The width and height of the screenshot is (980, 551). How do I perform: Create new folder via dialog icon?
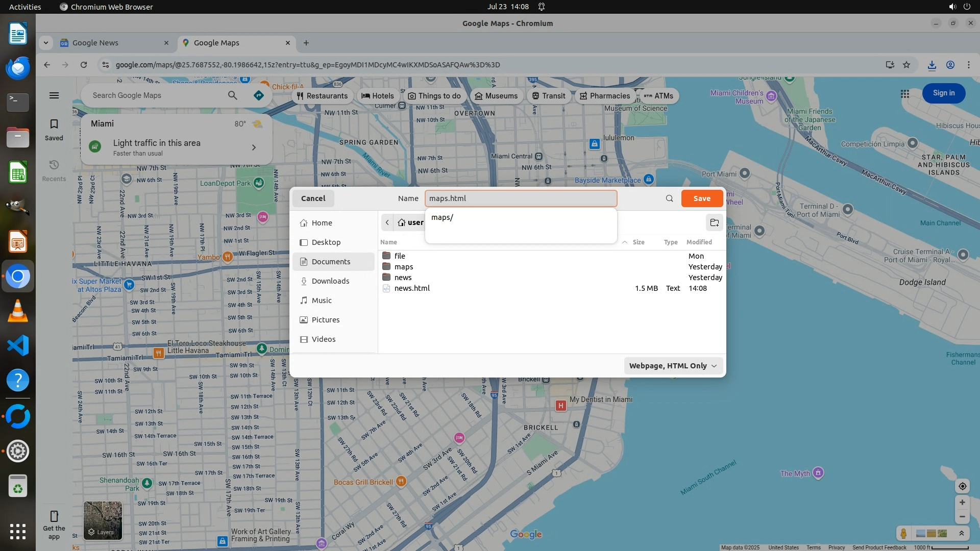coord(714,222)
